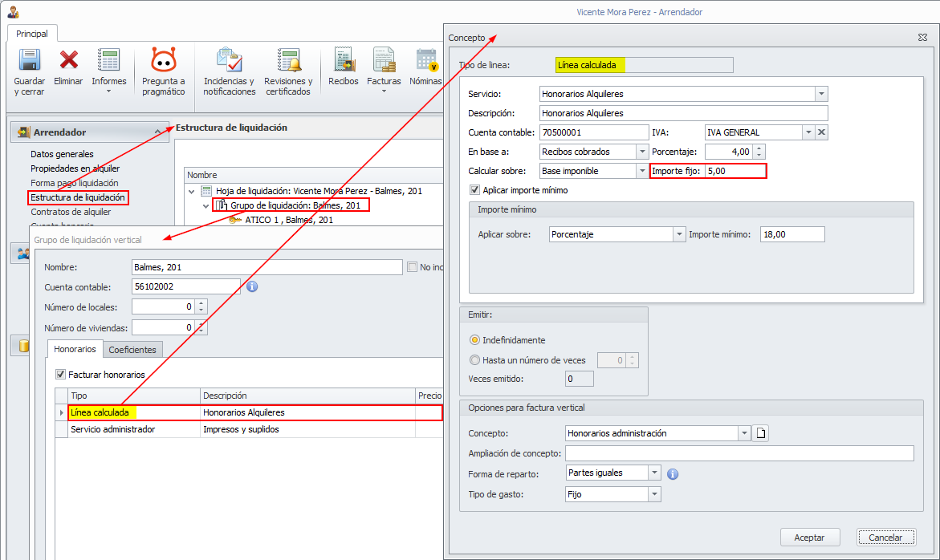
Task: Click the Ampliación de concepto field
Action: pos(739,453)
